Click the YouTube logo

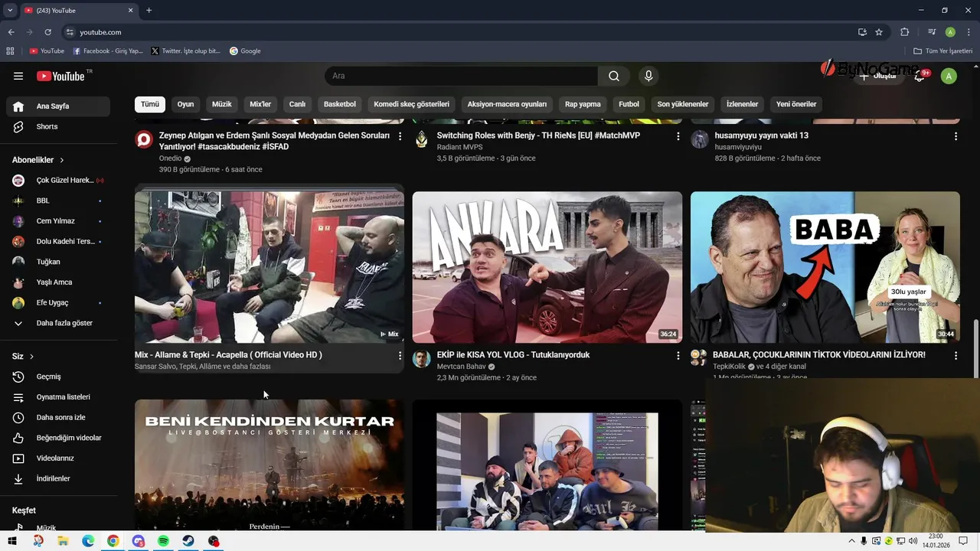(60, 76)
